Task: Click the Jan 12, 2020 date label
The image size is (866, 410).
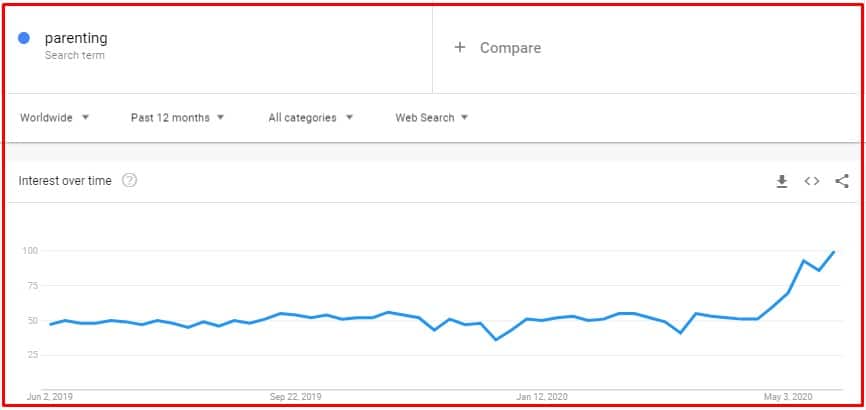Action: click(541, 396)
